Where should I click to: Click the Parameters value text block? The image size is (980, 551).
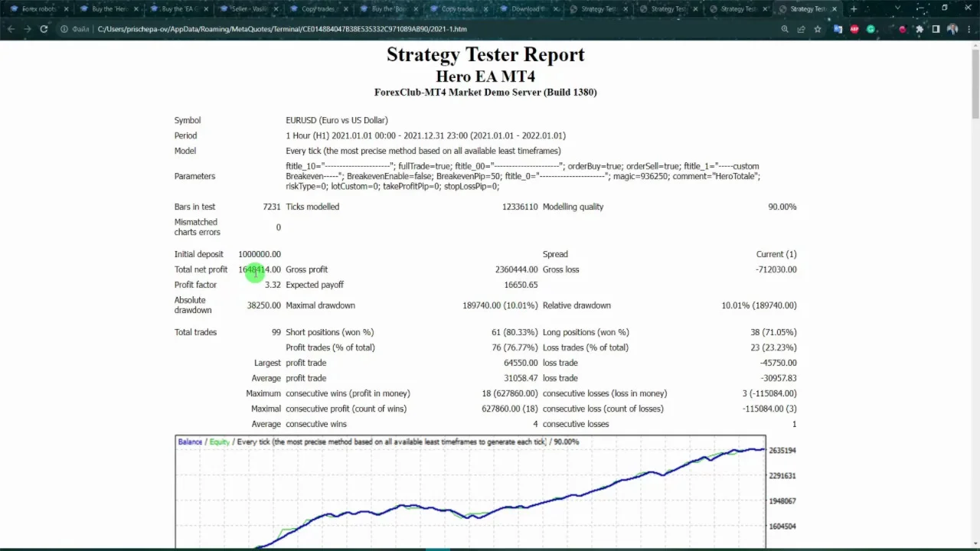click(523, 176)
